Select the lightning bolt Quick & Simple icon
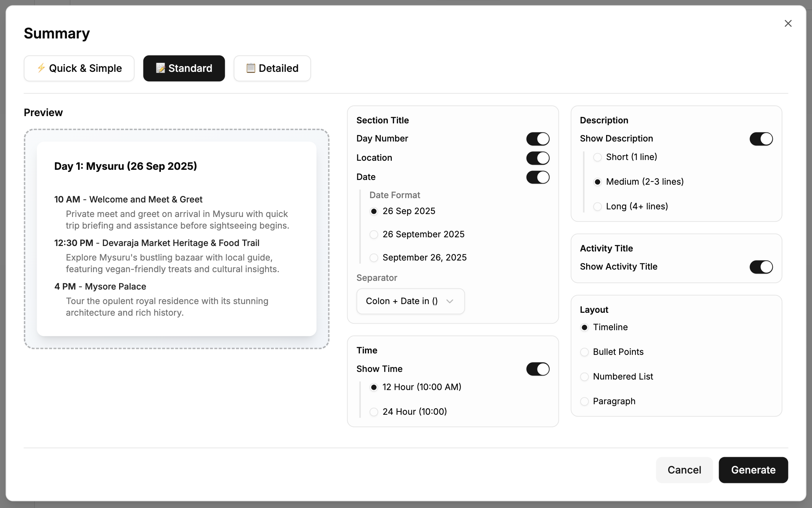This screenshot has height=508, width=812. tap(41, 68)
